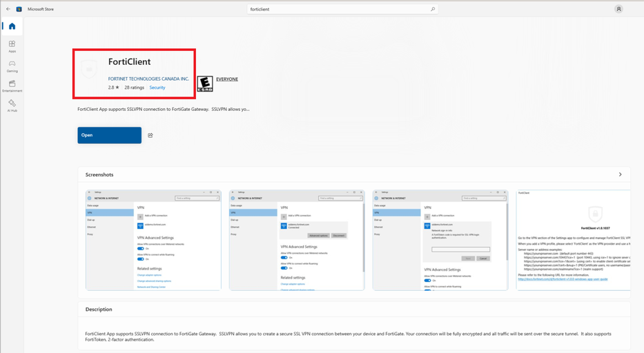Click the ESRB Everyone rating badge
This screenshot has width=644, height=353.
click(x=205, y=83)
